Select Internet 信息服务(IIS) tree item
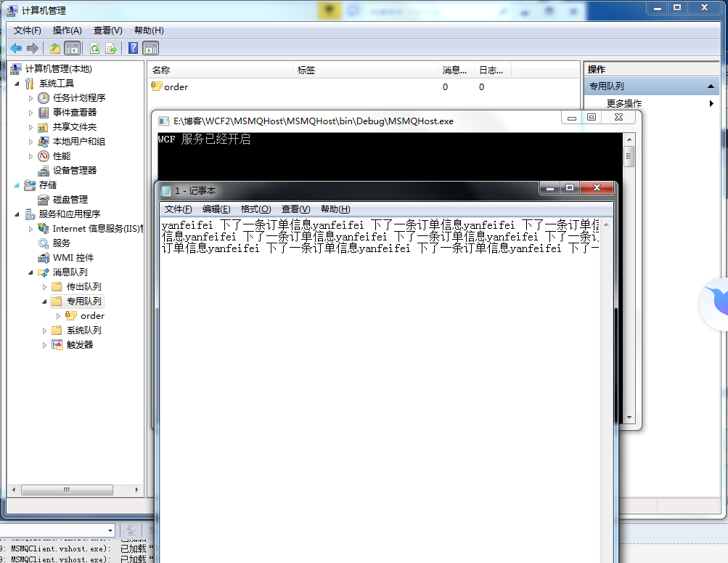728x563 pixels. [x=99, y=229]
